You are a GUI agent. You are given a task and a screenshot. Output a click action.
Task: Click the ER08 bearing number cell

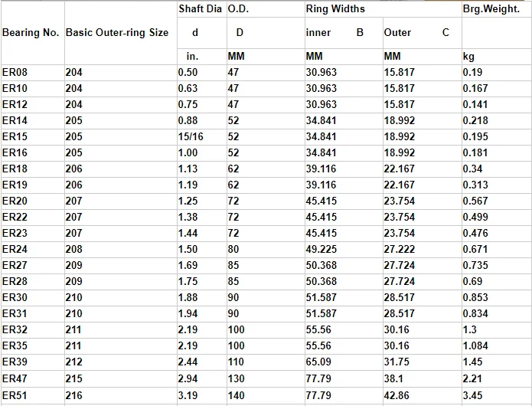point(15,72)
